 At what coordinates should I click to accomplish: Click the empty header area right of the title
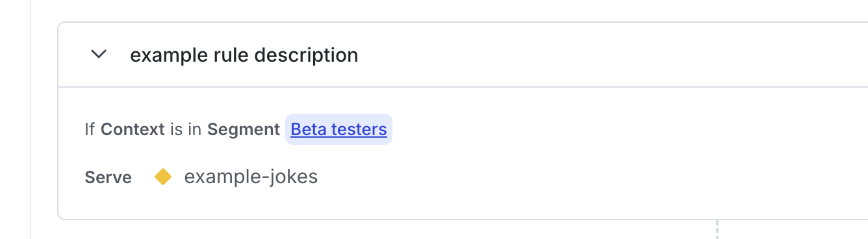click(611, 55)
